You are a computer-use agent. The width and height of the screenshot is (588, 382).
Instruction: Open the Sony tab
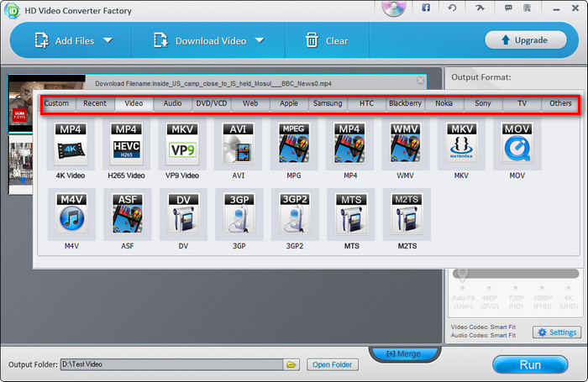(x=483, y=103)
